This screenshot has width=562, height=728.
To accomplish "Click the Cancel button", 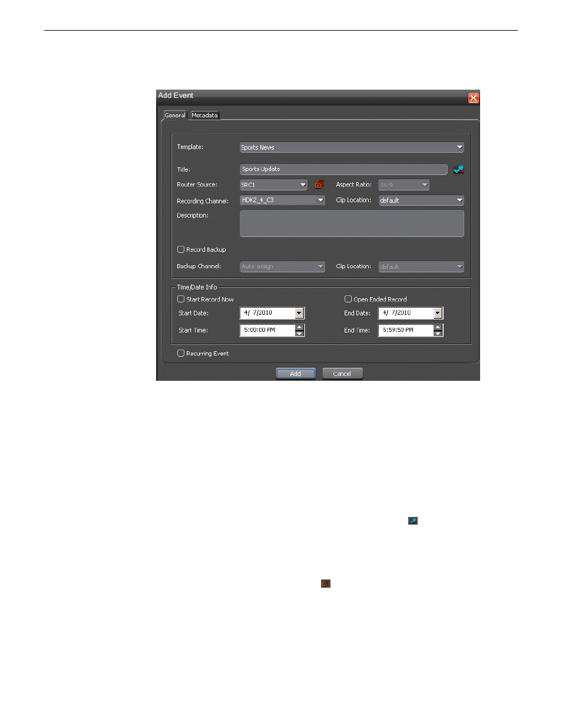I will [342, 374].
